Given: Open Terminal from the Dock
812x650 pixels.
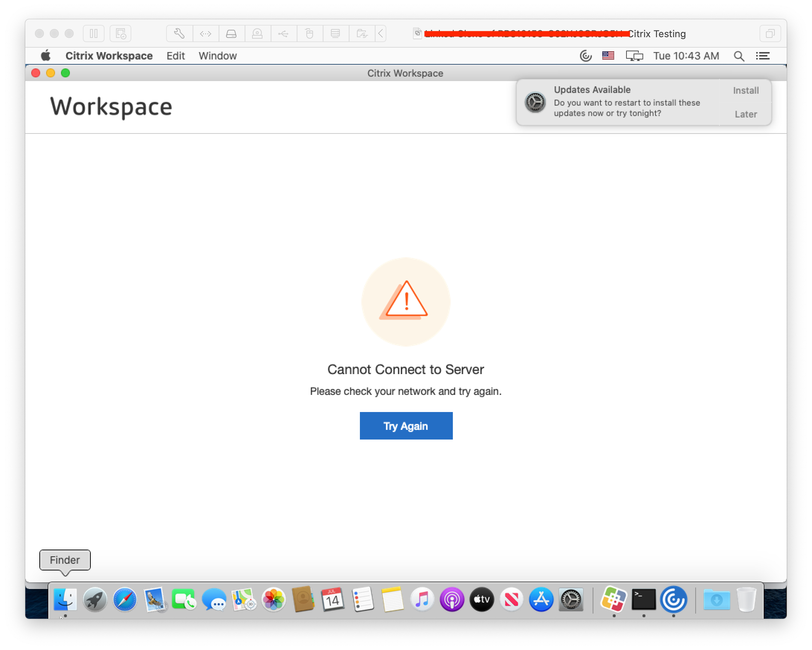Looking at the screenshot, I should point(644,599).
